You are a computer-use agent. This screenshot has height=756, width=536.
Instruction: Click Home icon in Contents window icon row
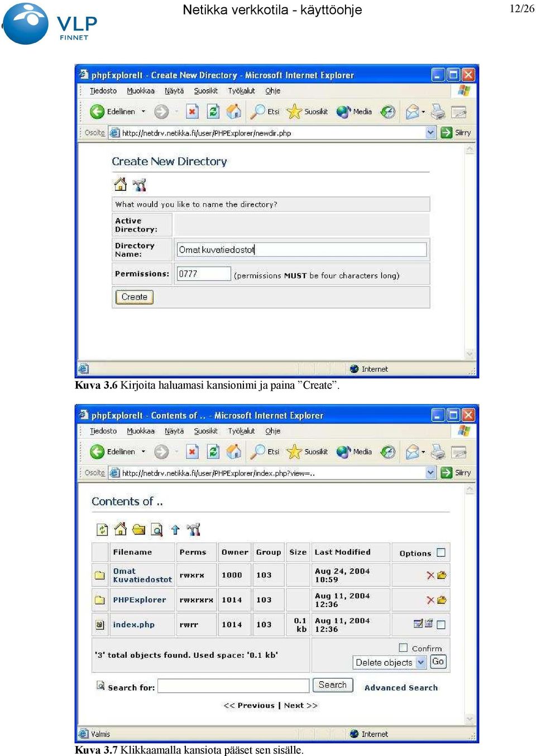pyautogui.click(x=120, y=529)
